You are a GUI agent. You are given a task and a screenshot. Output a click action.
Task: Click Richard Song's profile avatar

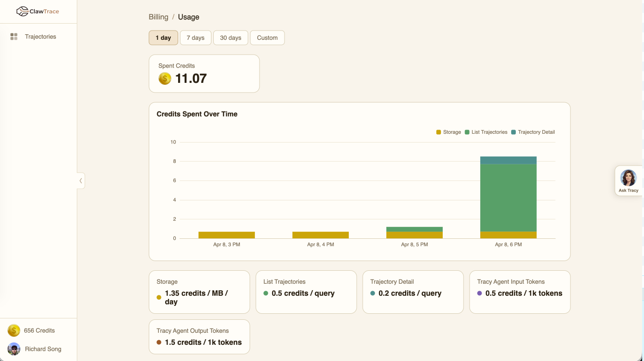coord(13,349)
